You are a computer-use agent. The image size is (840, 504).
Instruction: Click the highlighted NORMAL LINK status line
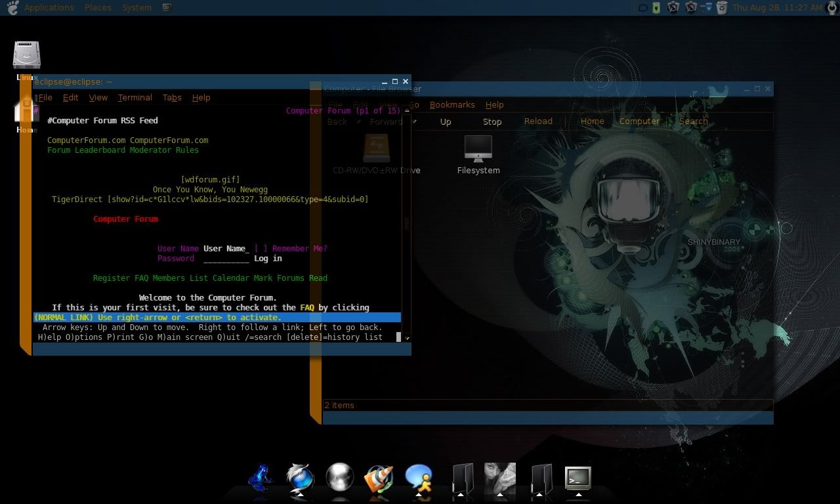pos(217,318)
